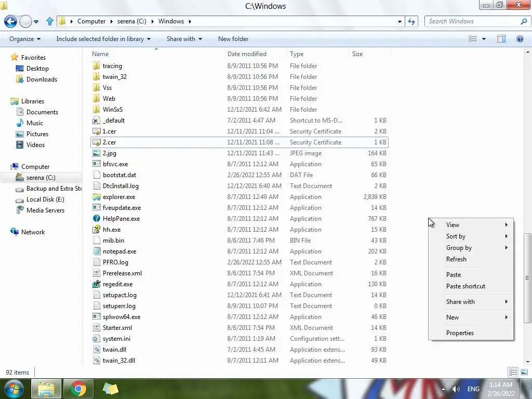Select the HelpPane.exe icon
The height and width of the screenshot is (399, 532).
point(96,219)
